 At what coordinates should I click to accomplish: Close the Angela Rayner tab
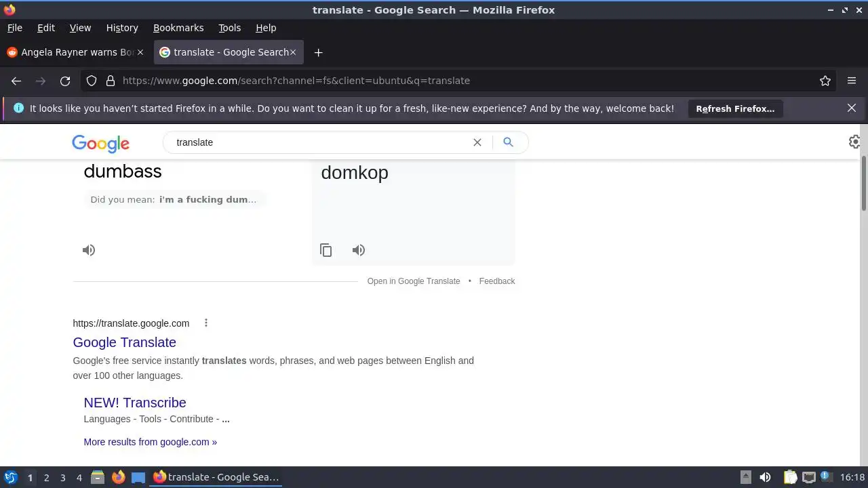click(x=140, y=52)
